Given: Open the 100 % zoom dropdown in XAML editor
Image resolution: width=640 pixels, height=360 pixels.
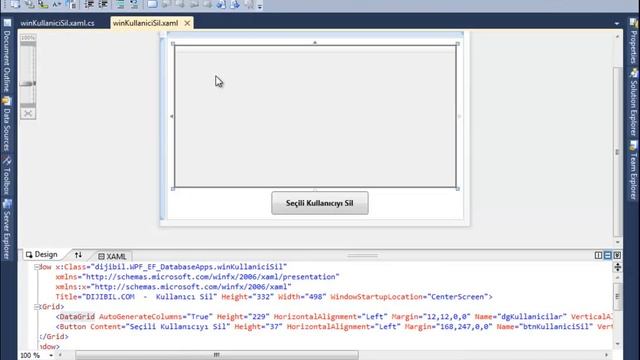Looking at the screenshot, I should (x=51, y=356).
